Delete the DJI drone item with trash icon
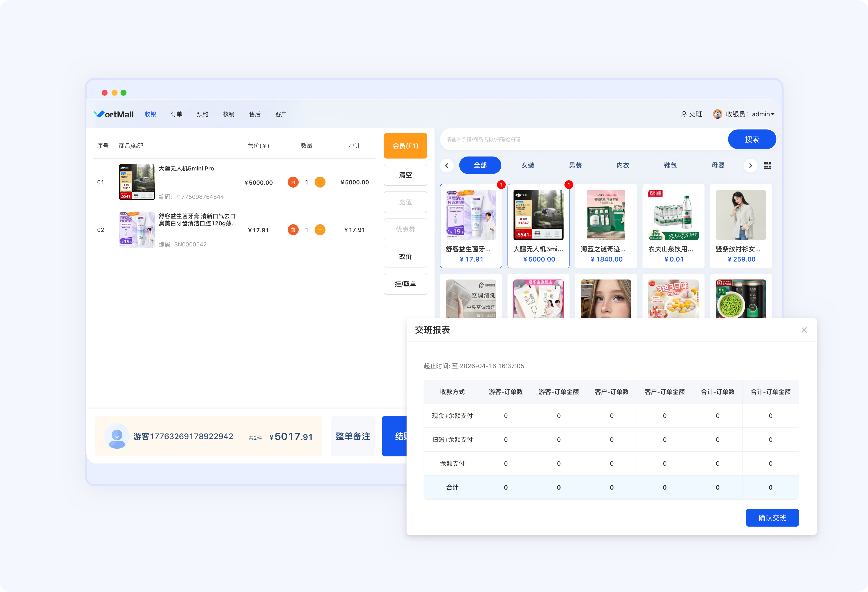Screen dimensions: 868x592 click(293, 182)
